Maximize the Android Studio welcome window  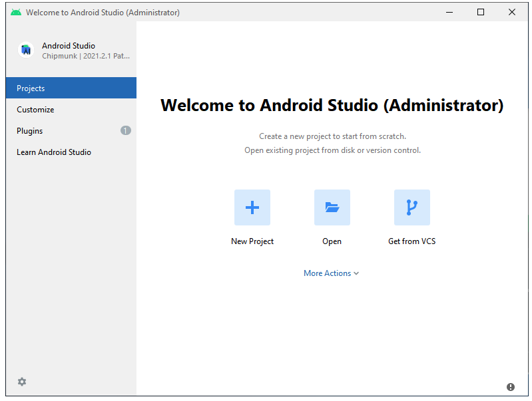tap(481, 12)
